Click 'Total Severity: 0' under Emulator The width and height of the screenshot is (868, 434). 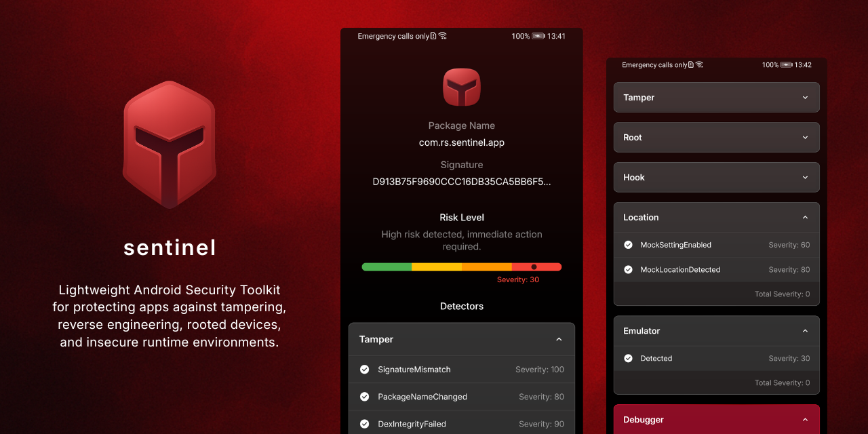(783, 383)
